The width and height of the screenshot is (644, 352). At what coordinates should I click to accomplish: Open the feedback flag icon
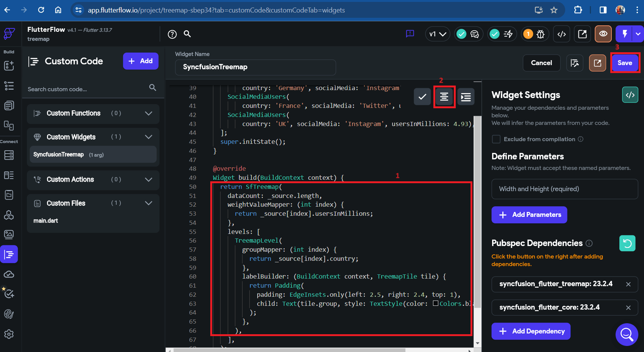click(x=410, y=34)
